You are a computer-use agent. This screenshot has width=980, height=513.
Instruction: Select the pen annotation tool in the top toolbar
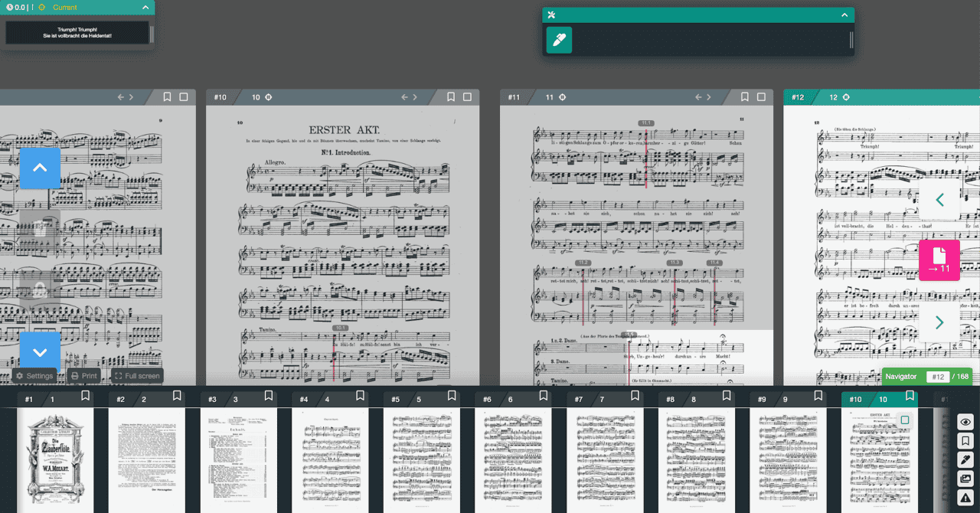[x=558, y=40]
